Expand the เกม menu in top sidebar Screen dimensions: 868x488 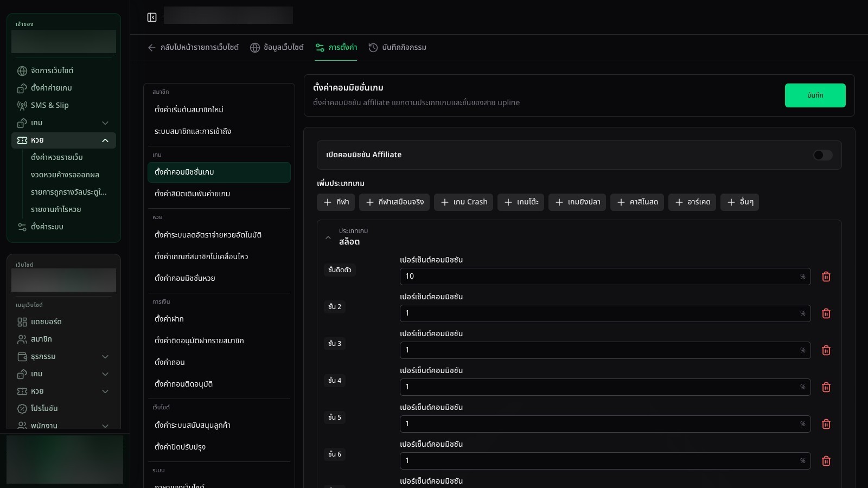pos(105,123)
